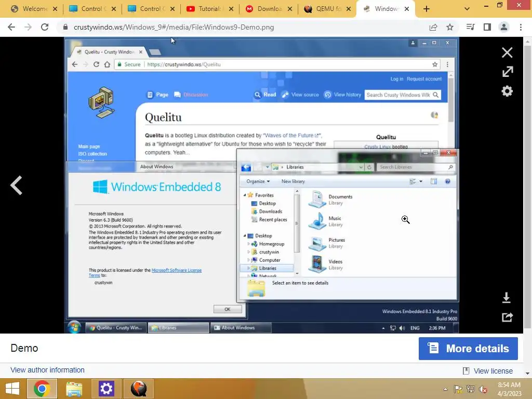Download this file with the download arrow icon
This screenshot has width=532, height=399.
click(506, 298)
